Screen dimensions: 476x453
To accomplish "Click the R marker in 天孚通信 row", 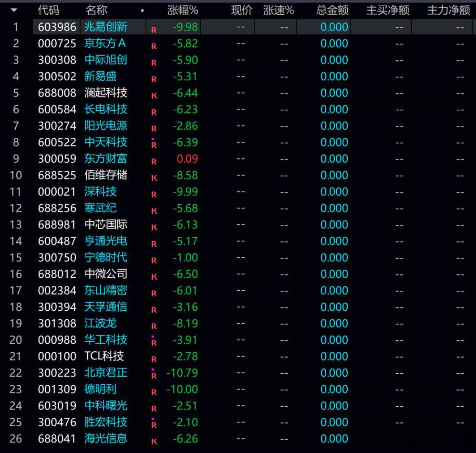I will (x=154, y=310).
